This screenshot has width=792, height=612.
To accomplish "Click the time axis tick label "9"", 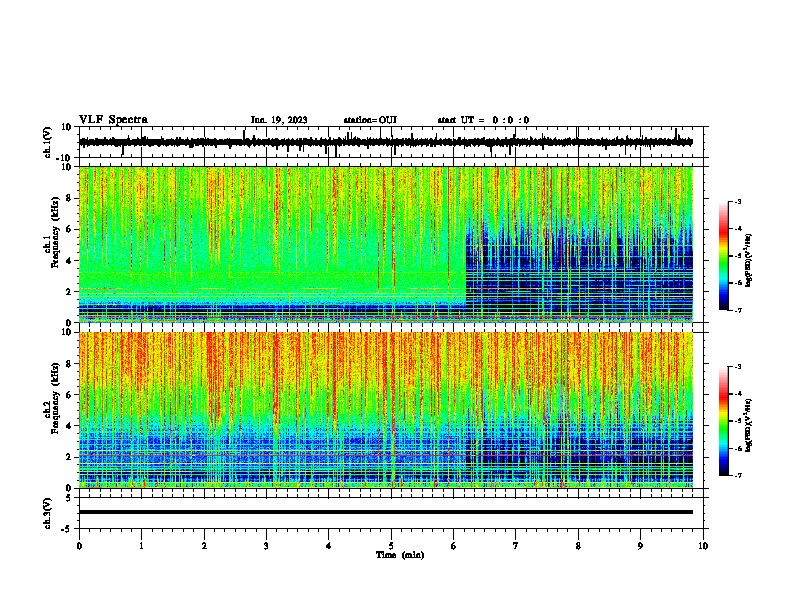I will point(640,546).
